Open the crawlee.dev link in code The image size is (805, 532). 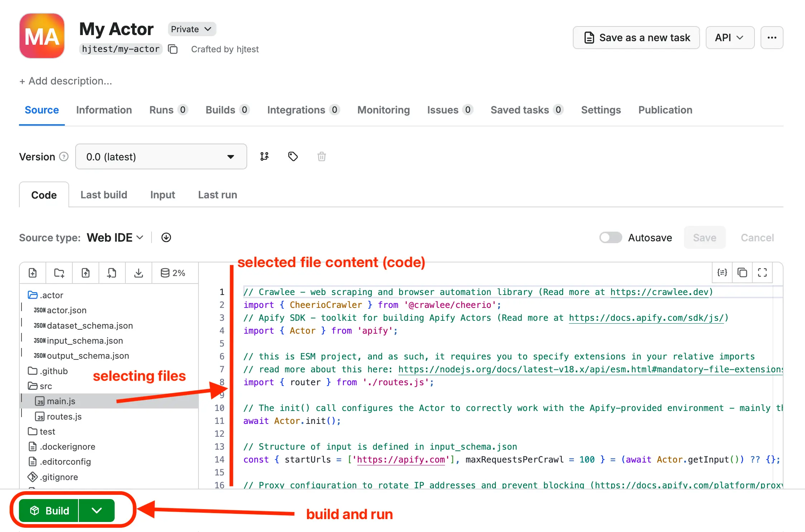click(x=659, y=292)
